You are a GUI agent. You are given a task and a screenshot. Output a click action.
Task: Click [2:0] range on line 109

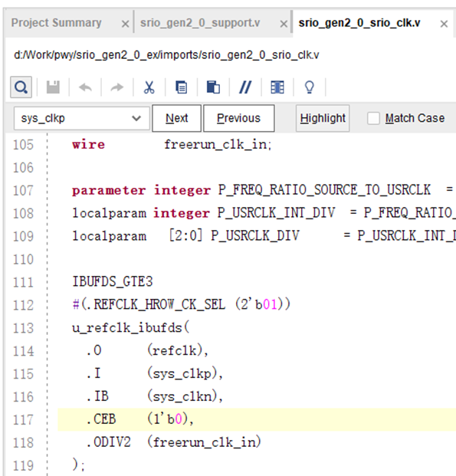(185, 236)
